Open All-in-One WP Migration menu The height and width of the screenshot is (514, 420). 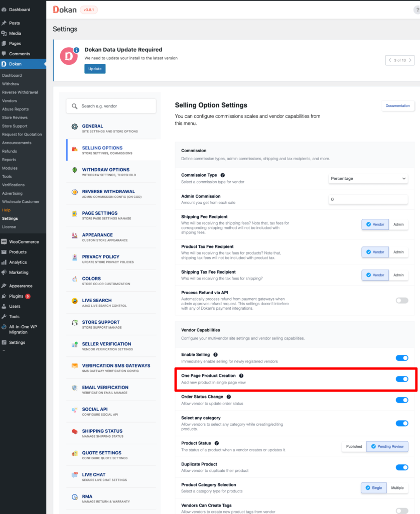pyautogui.click(x=23, y=329)
